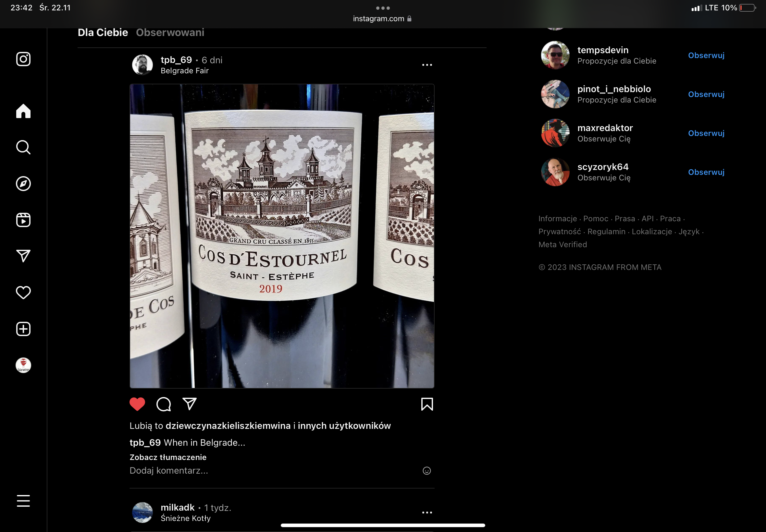Create a new post with plus icon
This screenshot has width=766, height=532.
tap(23, 329)
